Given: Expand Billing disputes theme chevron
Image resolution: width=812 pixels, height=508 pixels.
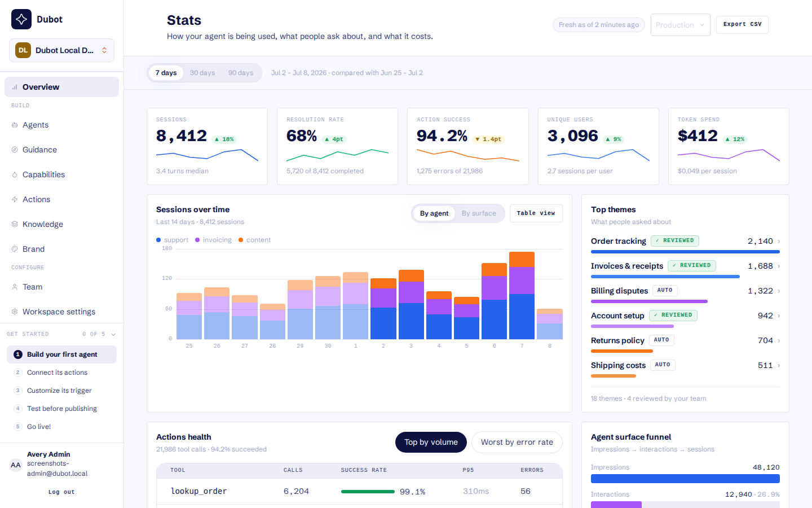Looking at the screenshot, I should pos(779,291).
